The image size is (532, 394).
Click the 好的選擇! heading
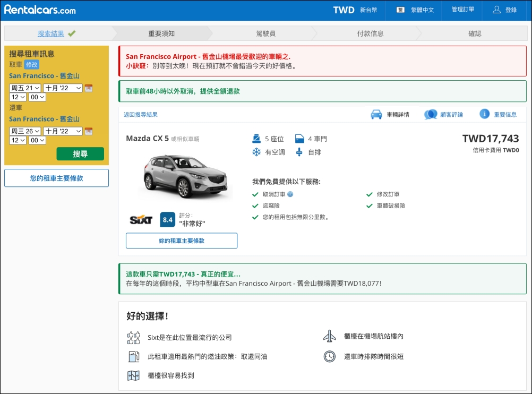[x=147, y=316]
